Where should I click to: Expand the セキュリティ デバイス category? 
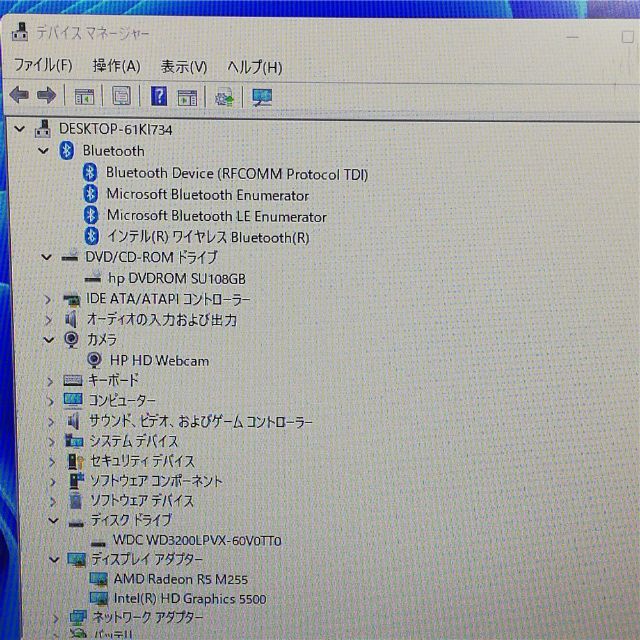[52, 461]
